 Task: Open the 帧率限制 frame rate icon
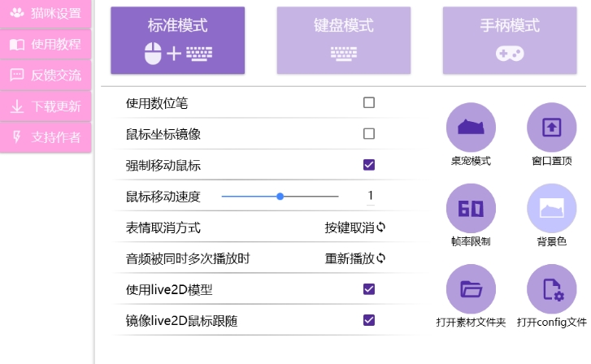pyautogui.click(x=471, y=208)
